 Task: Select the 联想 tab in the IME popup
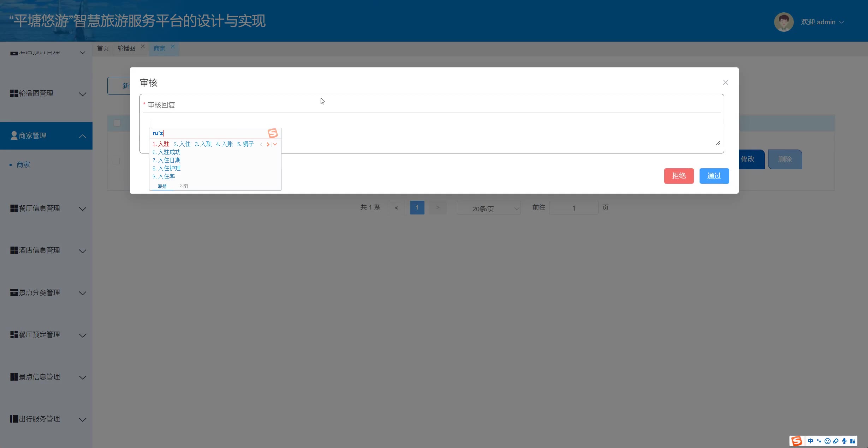tap(162, 186)
